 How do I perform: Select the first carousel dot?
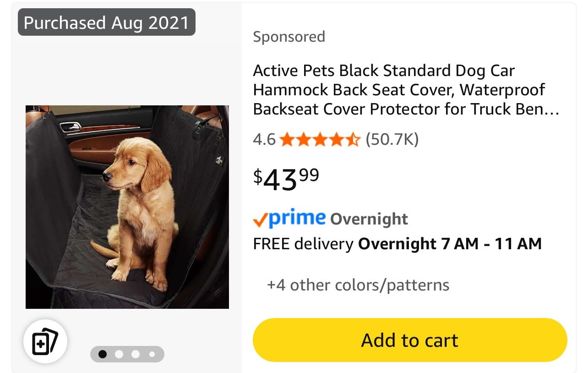tap(103, 354)
